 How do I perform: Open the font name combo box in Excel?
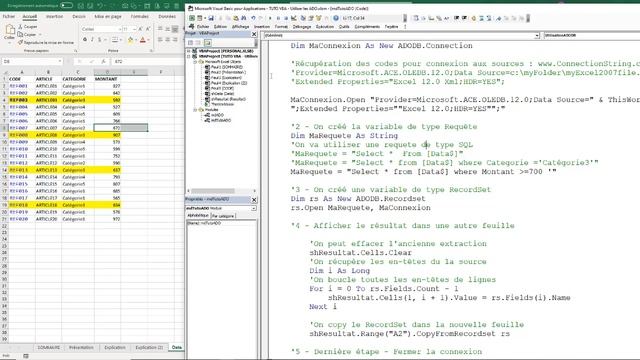tap(101, 29)
